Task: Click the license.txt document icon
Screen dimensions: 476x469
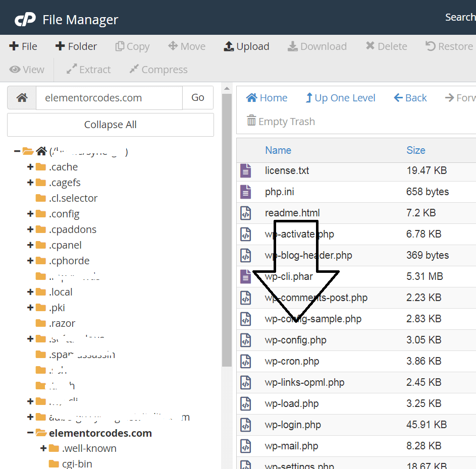Action: [x=246, y=171]
